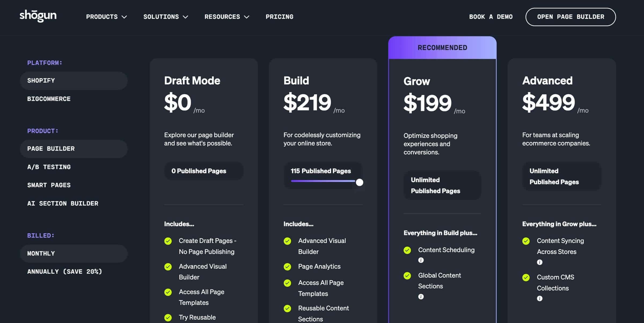
Task: Click 'Content Scheduling' feature text
Action: pos(446,250)
